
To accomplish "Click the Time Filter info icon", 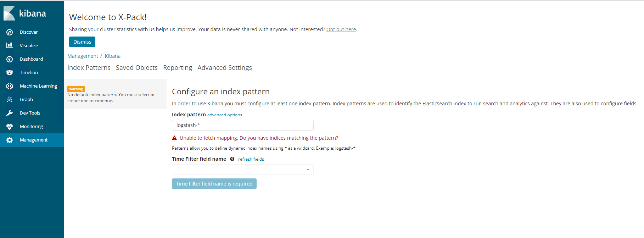I will click(x=232, y=159).
